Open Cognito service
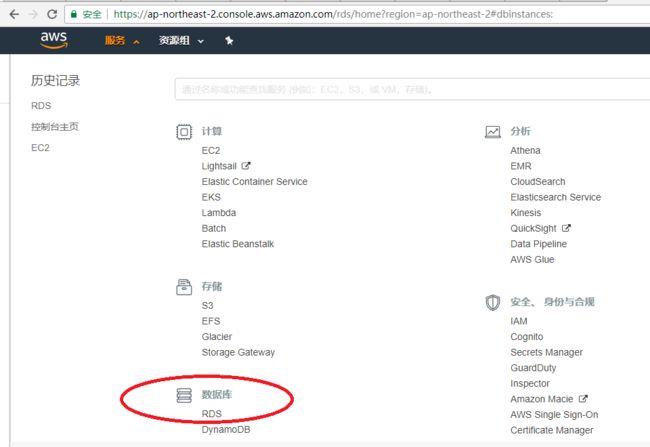Screen dimensions: 650x447 527,337
